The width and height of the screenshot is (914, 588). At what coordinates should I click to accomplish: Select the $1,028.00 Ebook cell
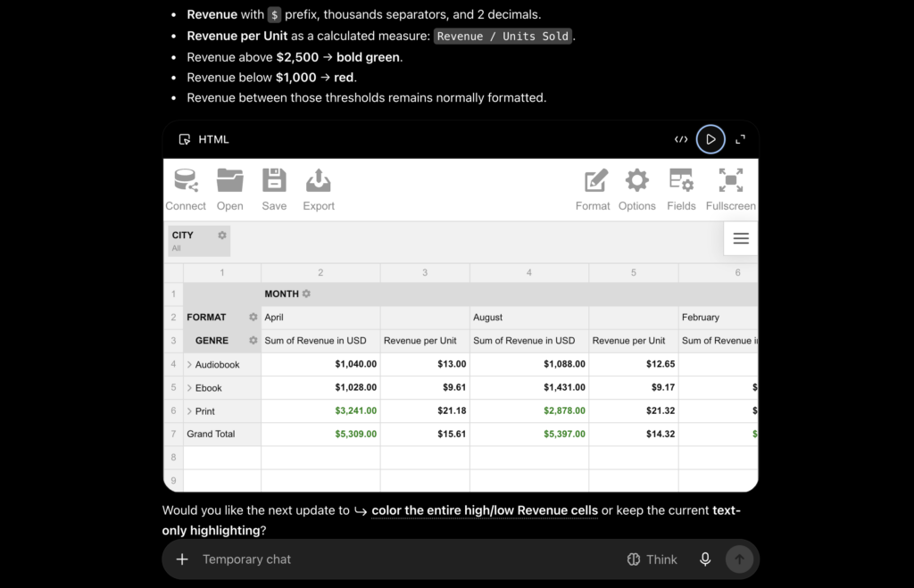pyautogui.click(x=320, y=387)
